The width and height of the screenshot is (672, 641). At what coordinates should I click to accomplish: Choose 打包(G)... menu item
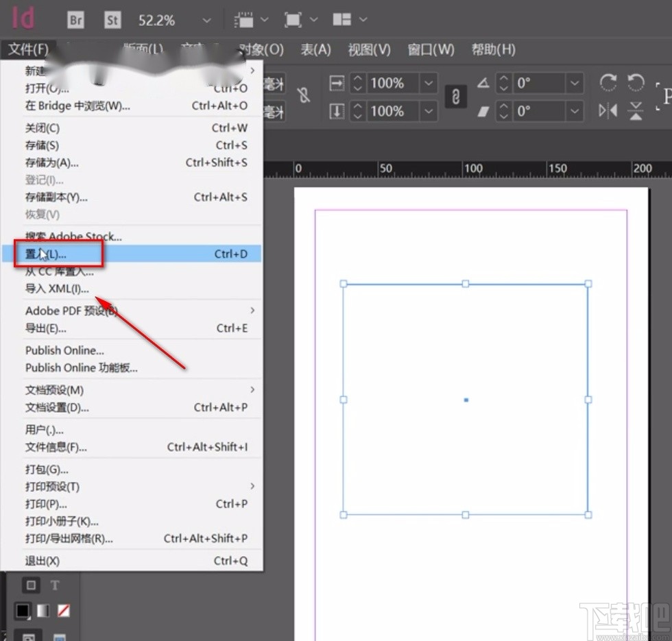pos(132,469)
